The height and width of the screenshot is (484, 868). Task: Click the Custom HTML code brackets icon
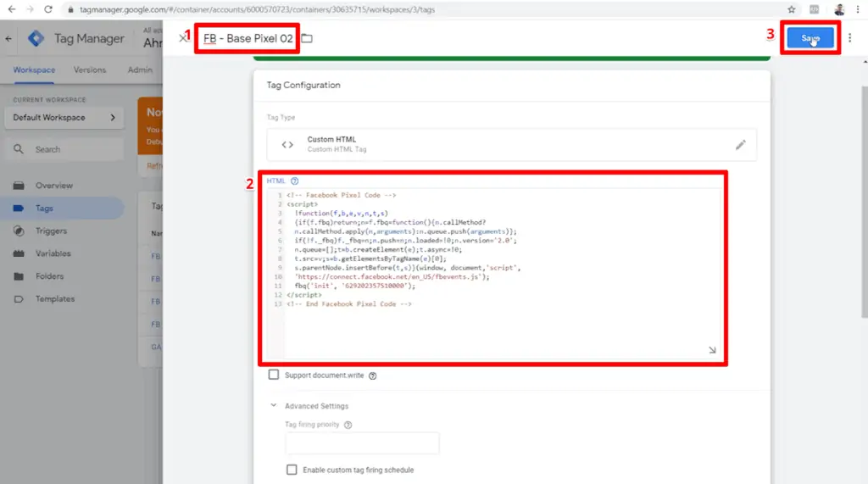(x=287, y=145)
